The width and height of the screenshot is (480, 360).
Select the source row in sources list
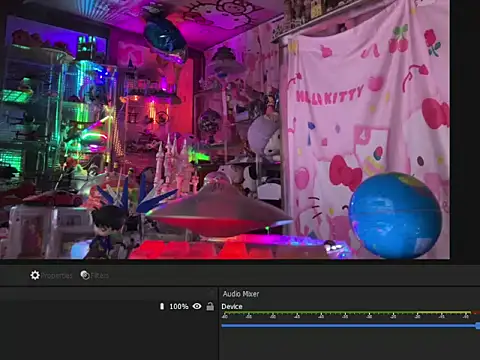pos(108,306)
